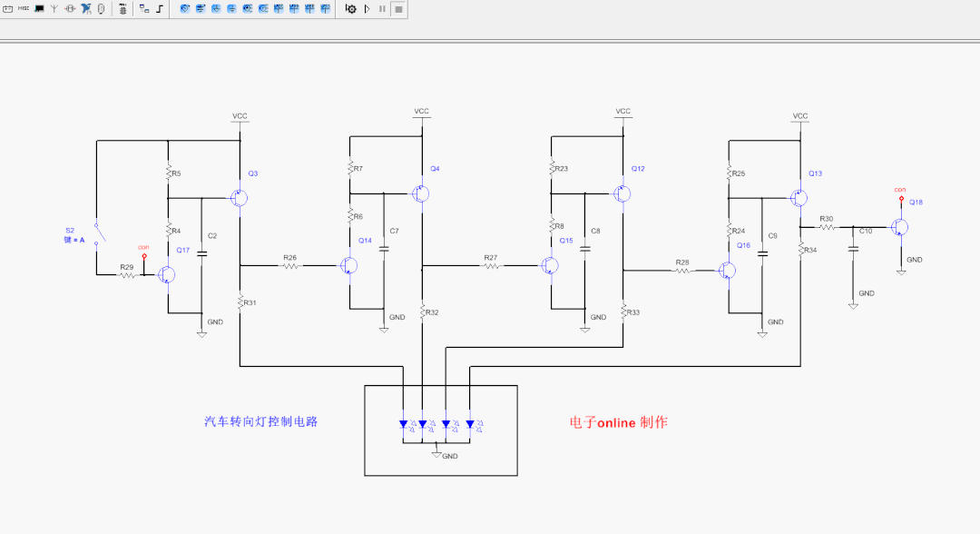The height and width of the screenshot is (534, 980).
Task: Stop the simulation
Action: [x=399, y=8]
